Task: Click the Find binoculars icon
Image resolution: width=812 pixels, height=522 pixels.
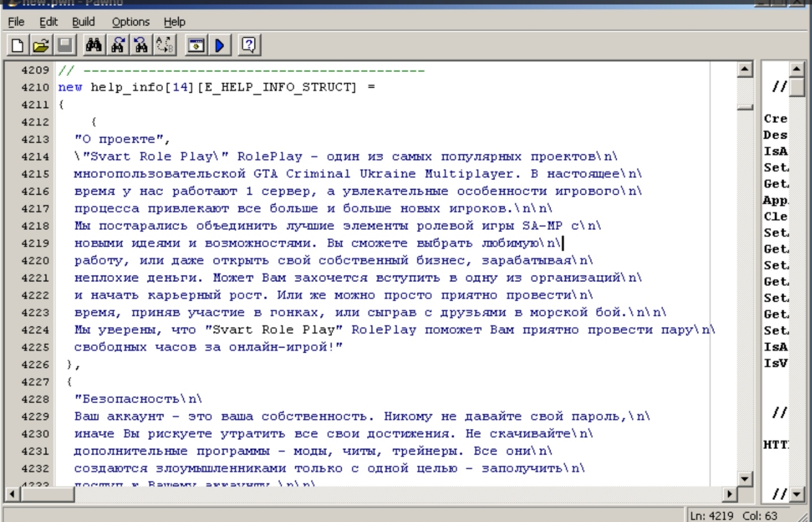Action: (x=93, y=45)
